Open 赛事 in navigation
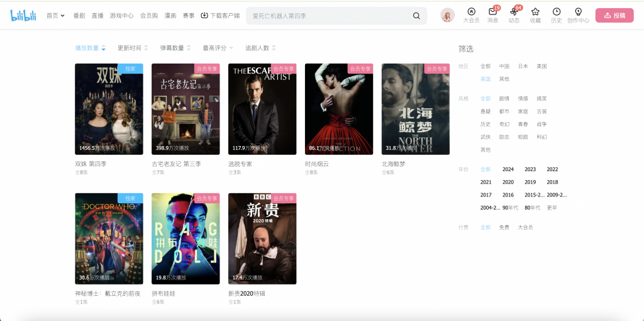This screenshot has width=644, height=321. (189, 16)
